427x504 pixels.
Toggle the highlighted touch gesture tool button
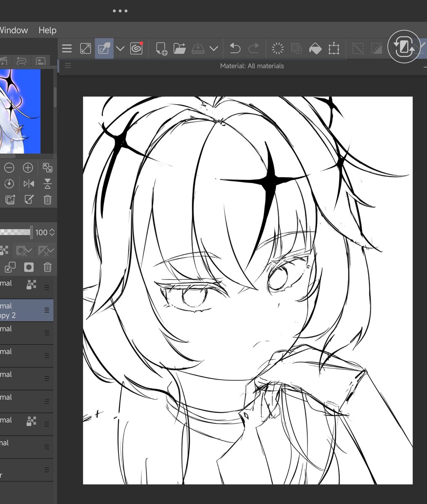coord(104,49)
